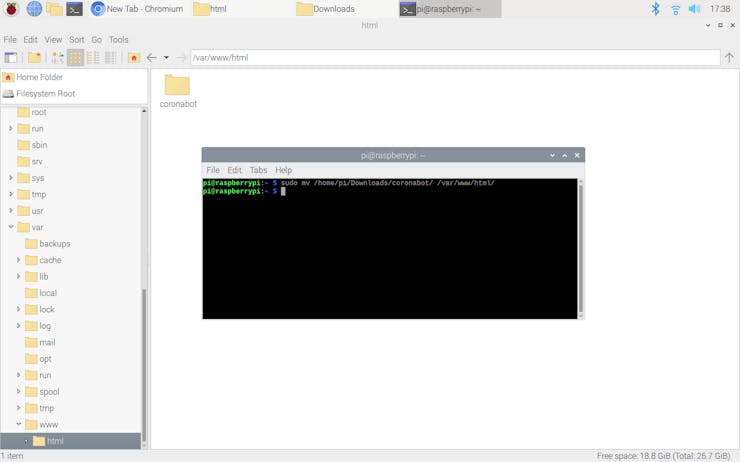Launch the web browser globe icon

tap(34, 8)
